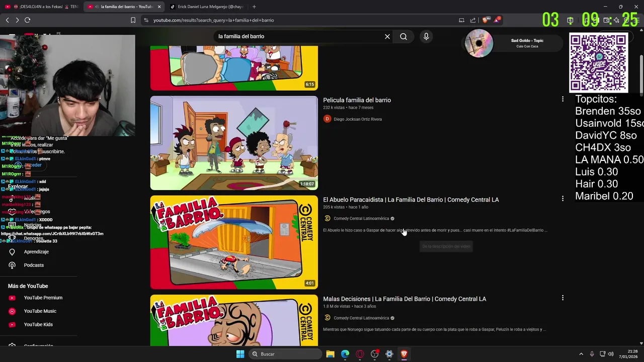This screenshot has height=362, width=644.
Task: Switch to the Erick Daniel Luna Melgarejo tab
Action: point(206,7)
